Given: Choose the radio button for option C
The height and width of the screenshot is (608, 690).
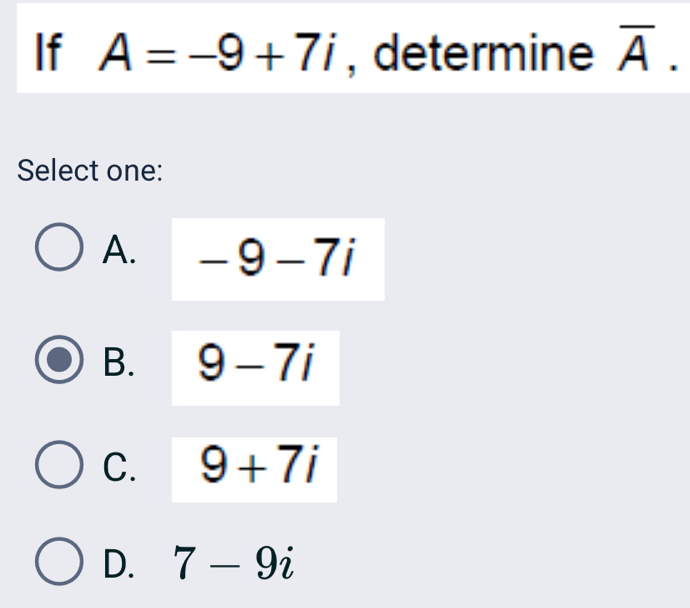Looking at the screenshot, I should click(x=60, y=467).
